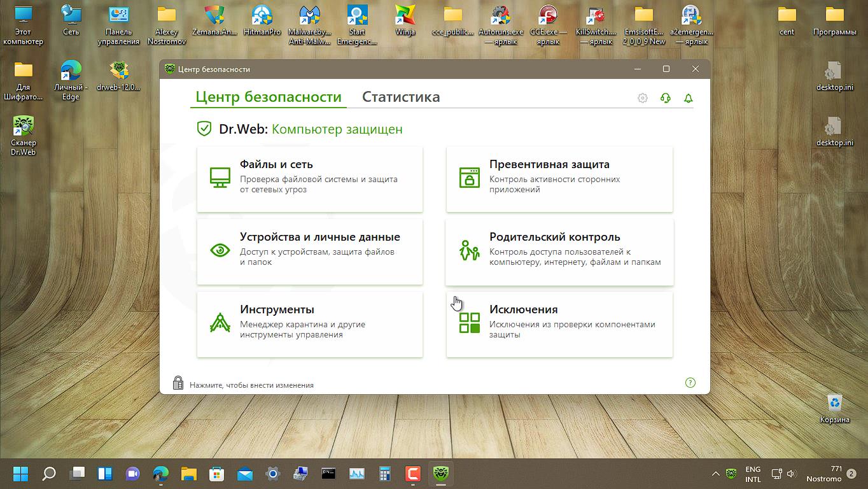
Task: Open the Camtasia app from the taskbar
Action: 413,474
